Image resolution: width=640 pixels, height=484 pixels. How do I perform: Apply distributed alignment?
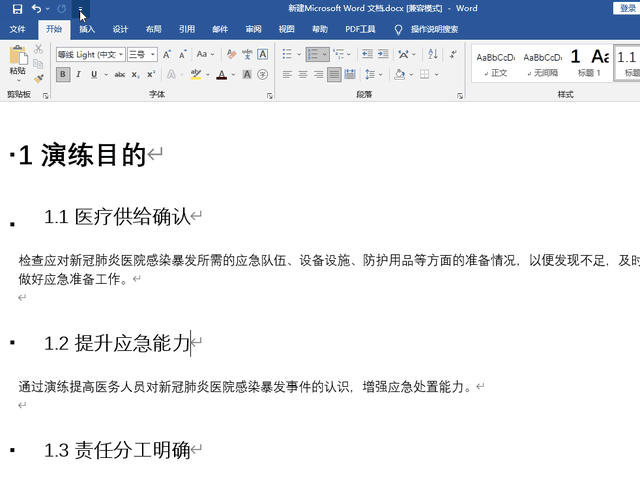[x=350, y=74]
